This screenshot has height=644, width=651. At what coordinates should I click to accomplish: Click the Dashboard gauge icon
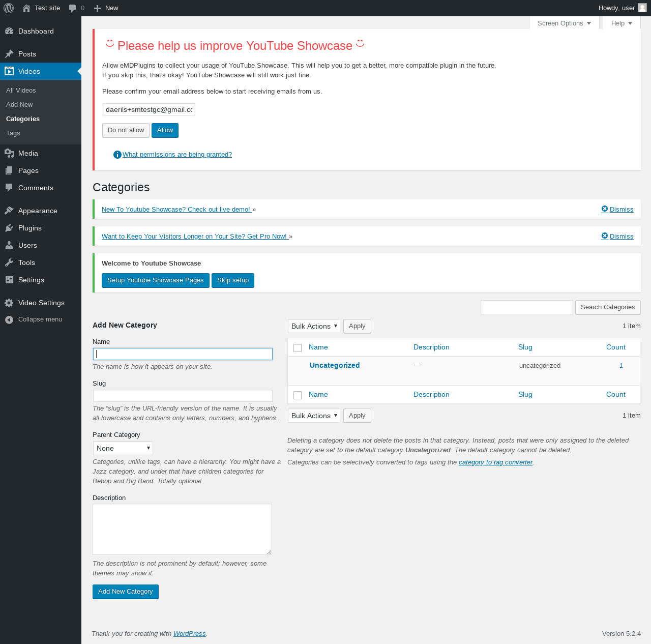(9, 31)
